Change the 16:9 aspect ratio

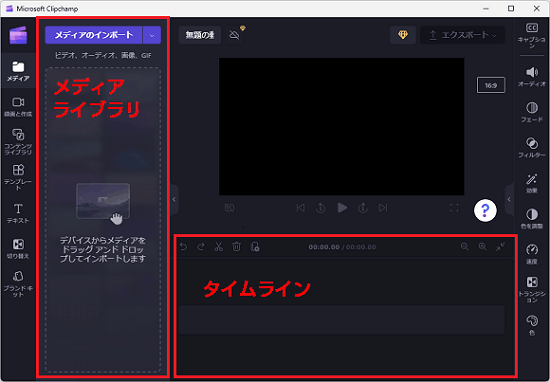pyautogui.click(x=491, y=85)
